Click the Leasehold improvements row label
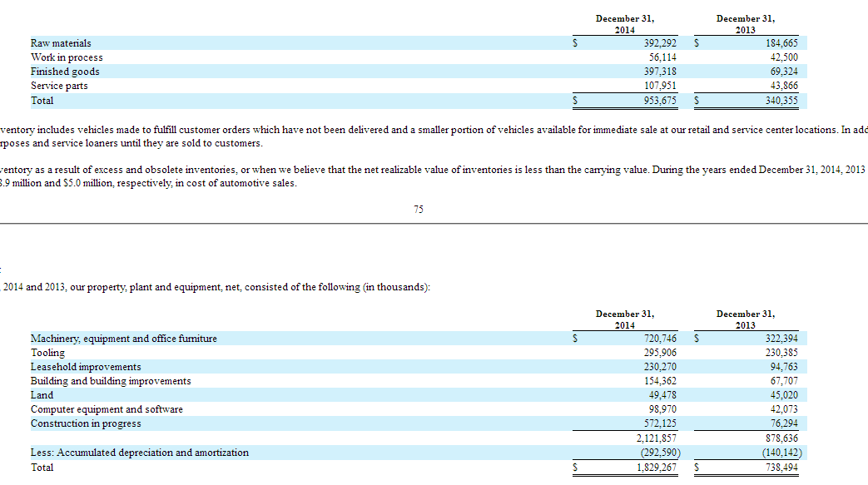This screenshot has height=485, width=868. pyautogui.click(x=86, y=367)
